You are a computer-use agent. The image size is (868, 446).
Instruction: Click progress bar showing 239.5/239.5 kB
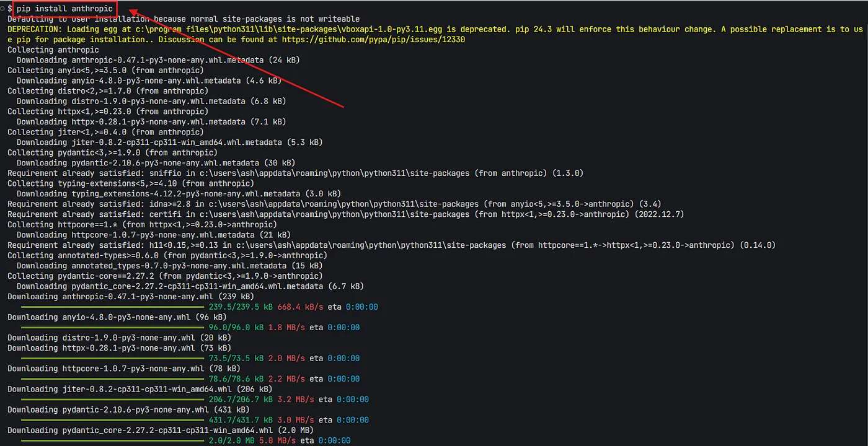coord(112,307)
